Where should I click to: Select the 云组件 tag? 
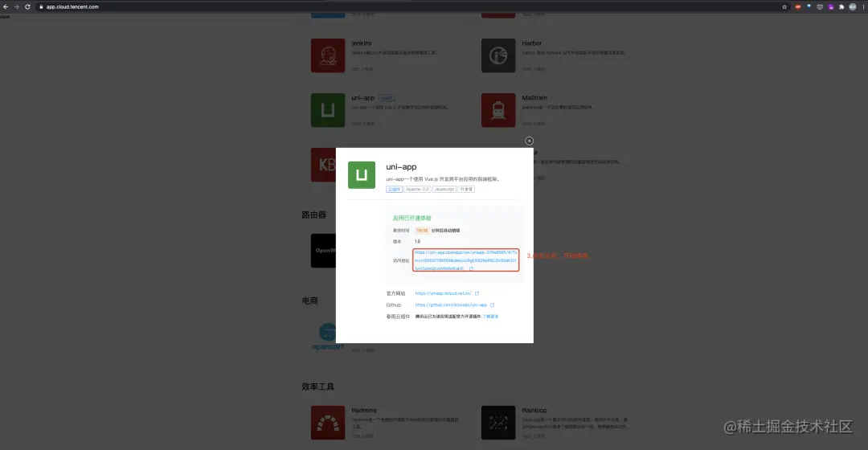tap(394, 190)
